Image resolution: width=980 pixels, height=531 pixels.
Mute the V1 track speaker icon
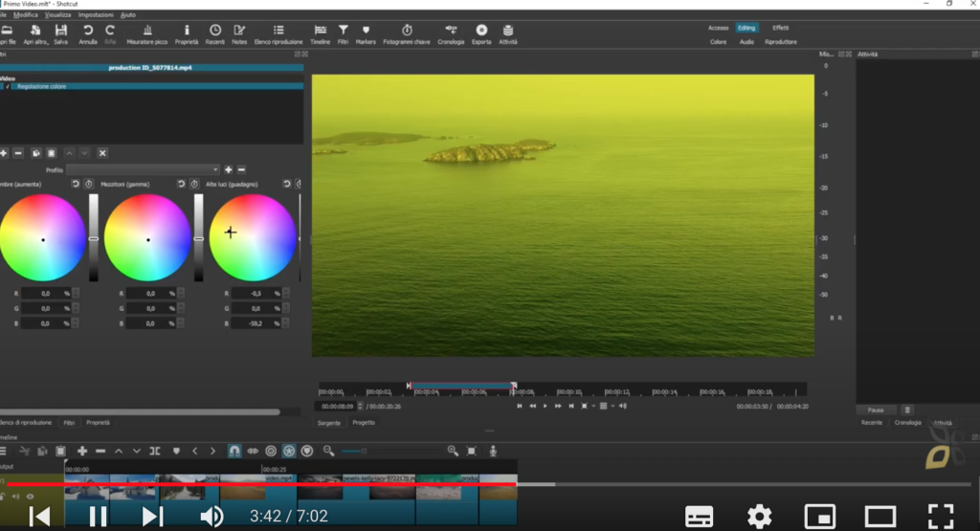click(15, 497)
